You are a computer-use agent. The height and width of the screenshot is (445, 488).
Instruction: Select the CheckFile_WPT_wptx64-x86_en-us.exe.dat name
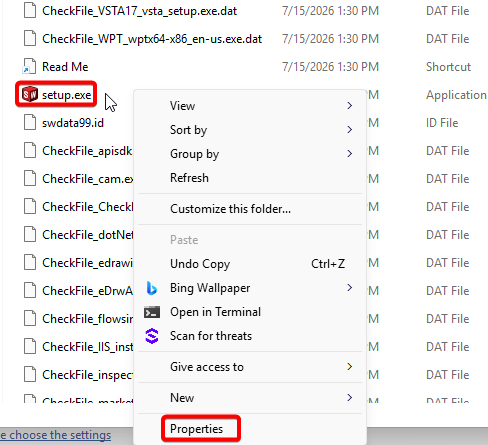[x=152, y=39]
